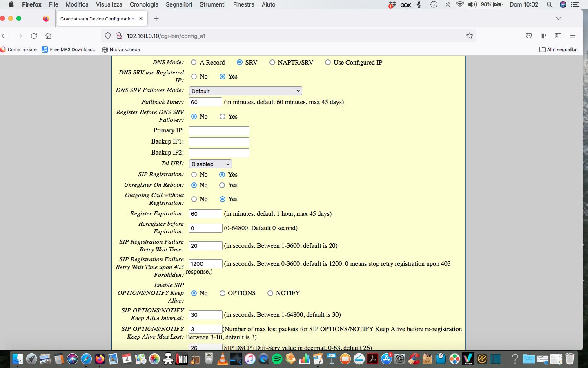Open a new tab with the plus icon
Viewport: 588px width, 368px height.
tap(156, 19)
